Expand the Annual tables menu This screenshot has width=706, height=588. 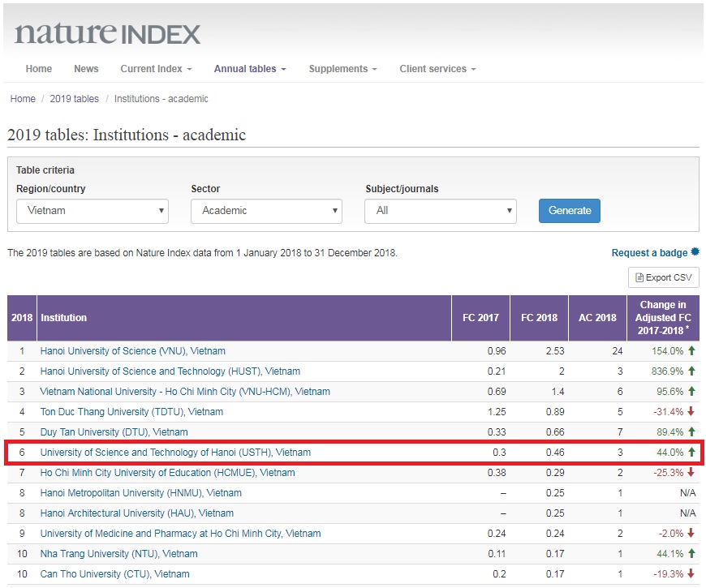[x=250, y=69]
